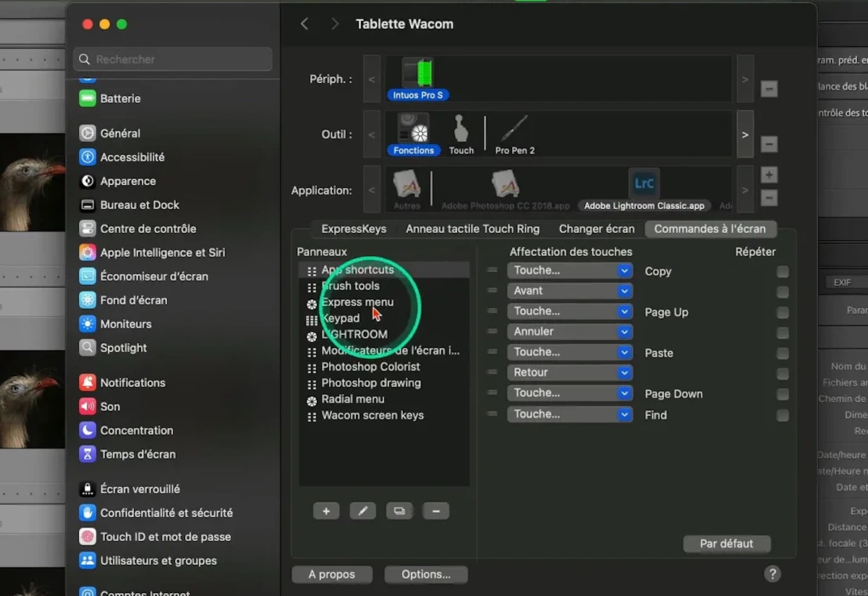The image size is (868, 596).
Task: Select the App shortcuts panel
Action: click(x=384, y=270)
